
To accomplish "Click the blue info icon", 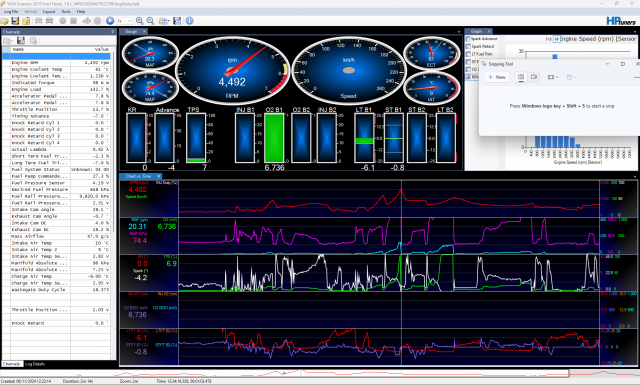I will click(189, 20).
